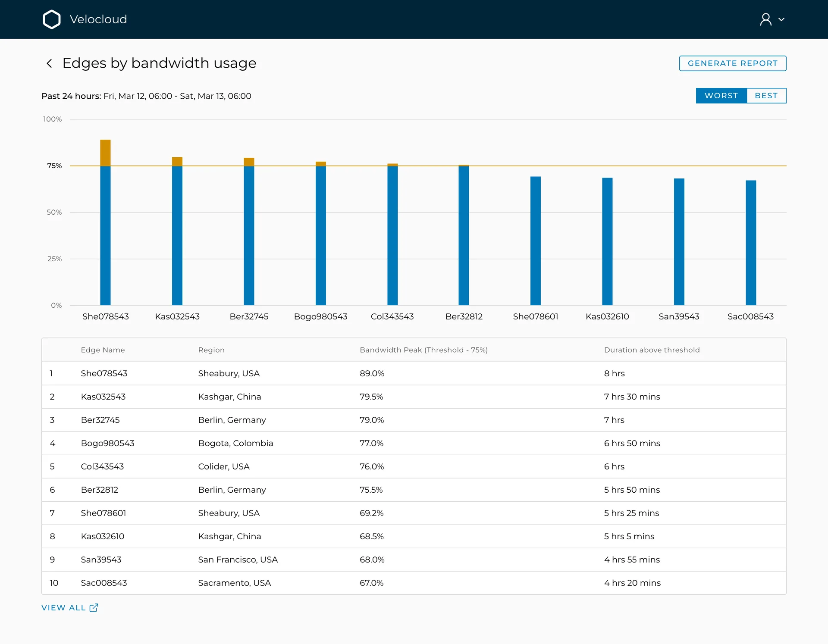Open the View All link
The height and width of the screenshot is (644, 828).
click(x=63, y=607)
